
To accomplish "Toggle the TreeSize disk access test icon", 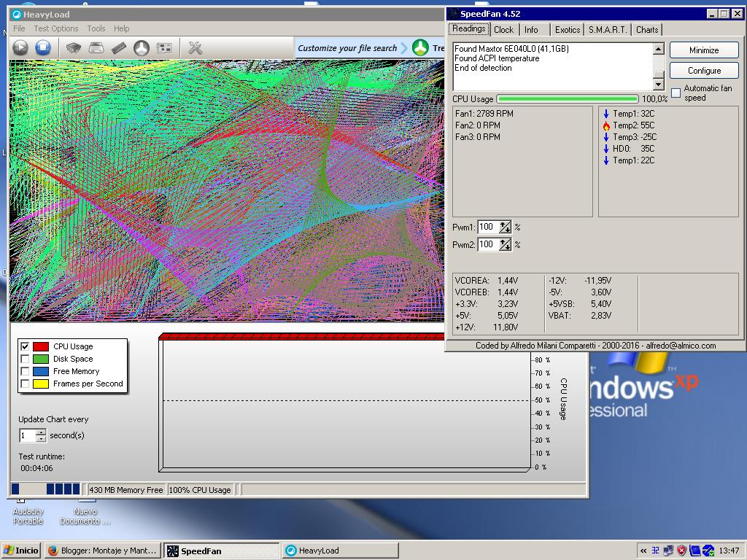I will (142, 47).
